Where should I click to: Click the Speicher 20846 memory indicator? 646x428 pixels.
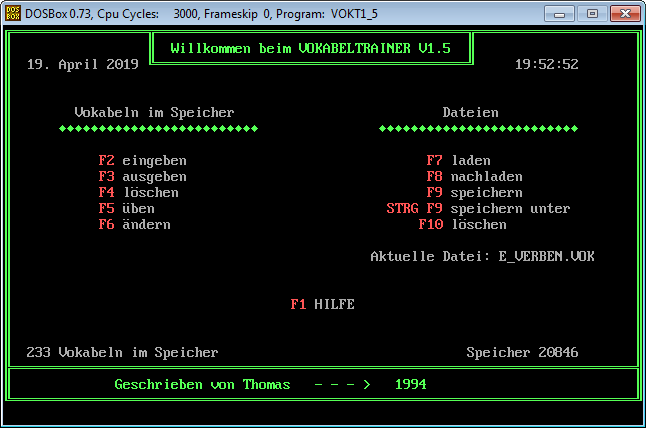(x=522, y=352)
